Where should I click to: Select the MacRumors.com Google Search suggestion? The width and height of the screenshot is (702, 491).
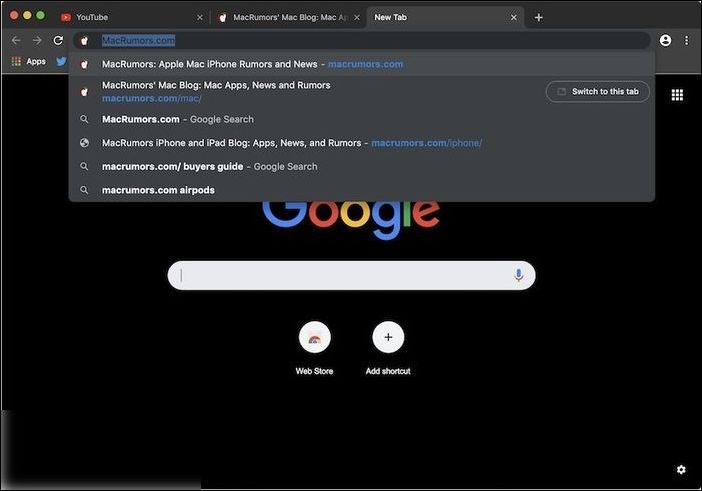coord(180,119)
